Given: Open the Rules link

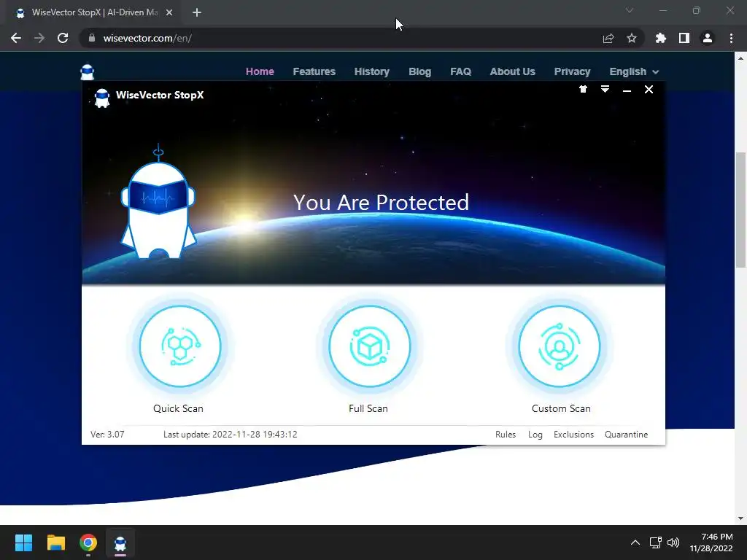Looking at the screenshot, I should coord(506,435).
